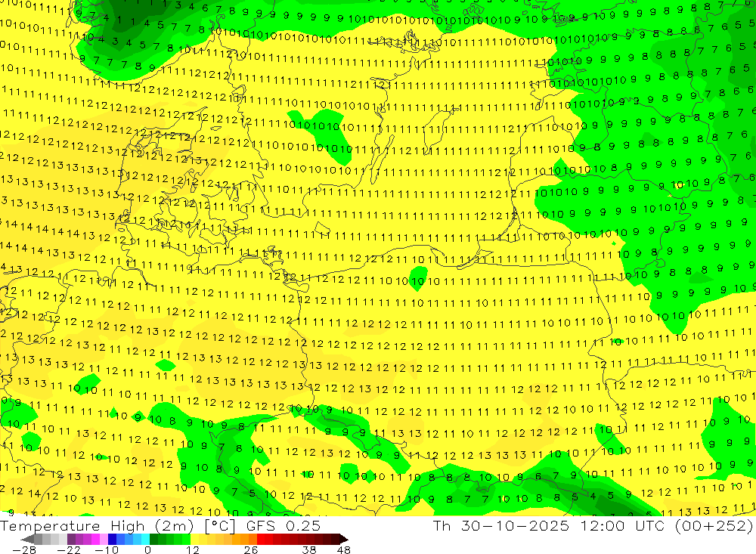Click the '-10' legend value
The width and height of the screenshot is (756, 554).
pos(106,550)
